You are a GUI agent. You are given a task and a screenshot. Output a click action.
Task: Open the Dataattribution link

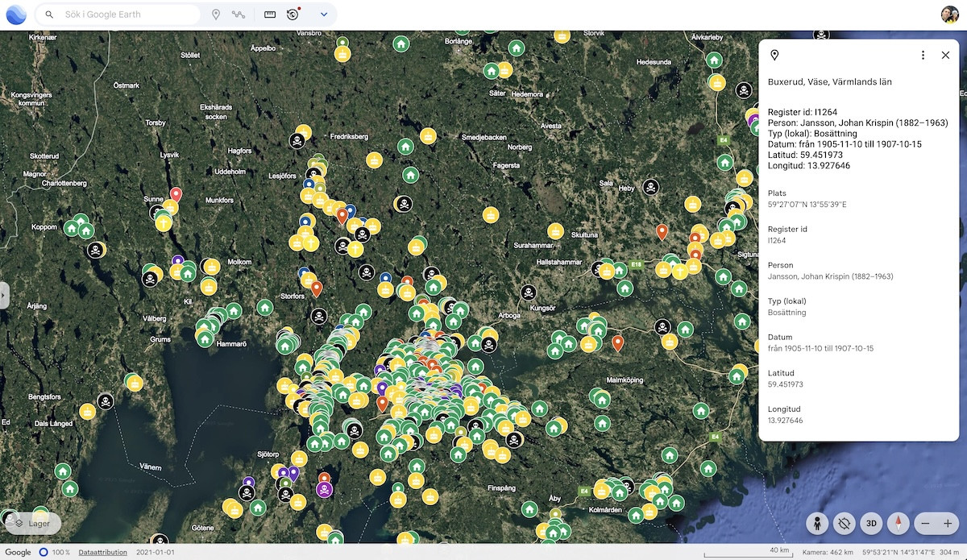pos(102,553)
